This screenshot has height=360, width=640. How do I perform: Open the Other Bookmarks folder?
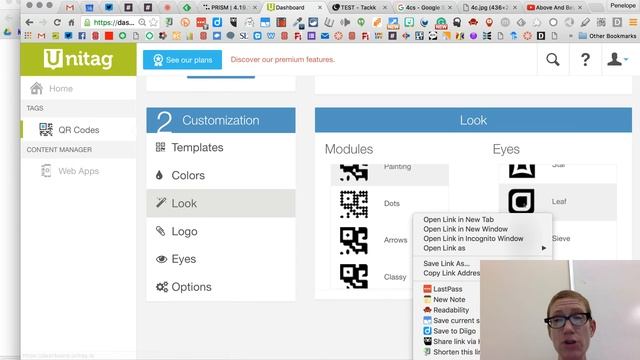pyautogui.click(x=607, y=36)
